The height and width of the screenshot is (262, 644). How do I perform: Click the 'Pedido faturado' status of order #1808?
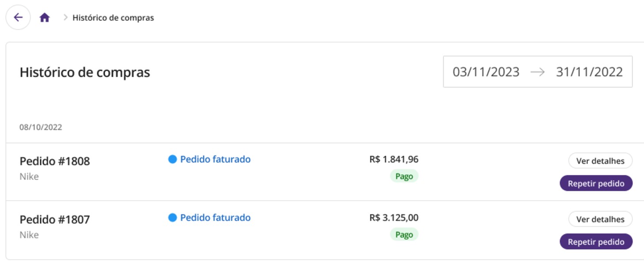pos(215,159)
